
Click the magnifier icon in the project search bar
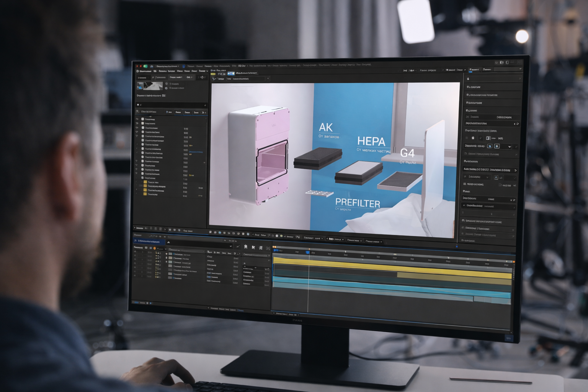click(138, 105)
